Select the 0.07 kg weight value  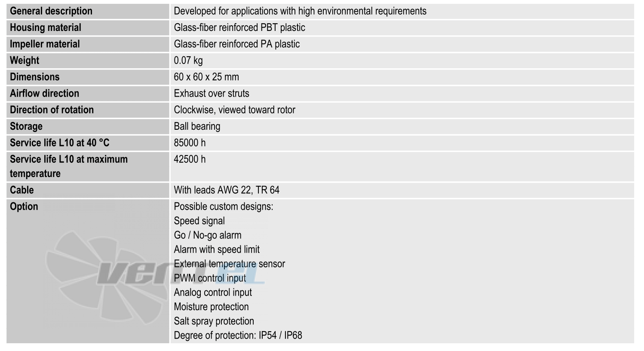188,61
